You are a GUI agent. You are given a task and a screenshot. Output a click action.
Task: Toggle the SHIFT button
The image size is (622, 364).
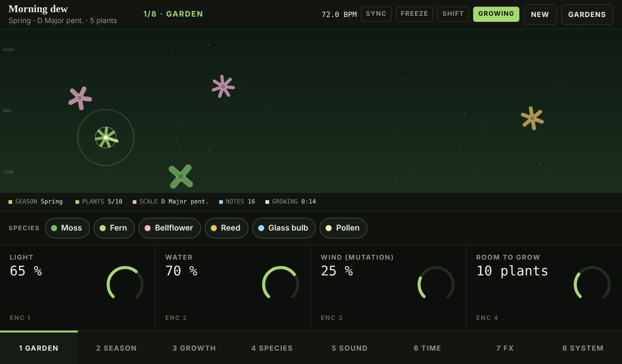(x=453, y=14)
